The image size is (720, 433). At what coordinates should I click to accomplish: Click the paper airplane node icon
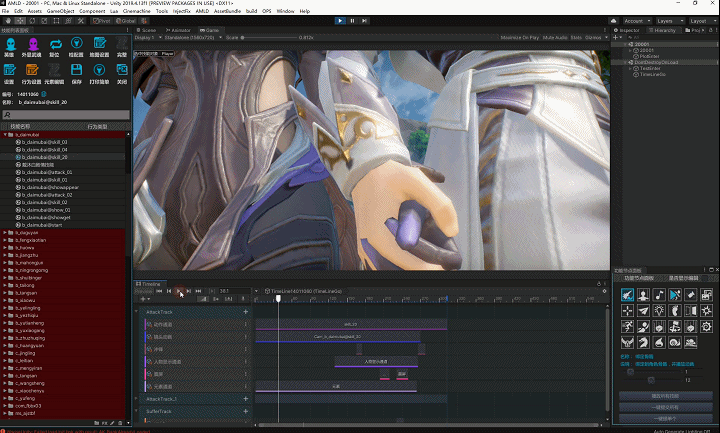643,311
